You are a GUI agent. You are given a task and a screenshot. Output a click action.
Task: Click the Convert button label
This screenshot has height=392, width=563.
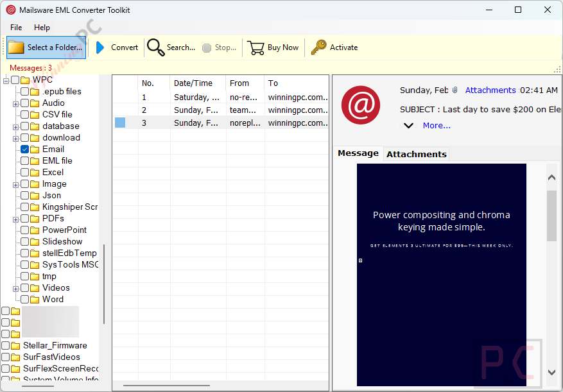125,47
